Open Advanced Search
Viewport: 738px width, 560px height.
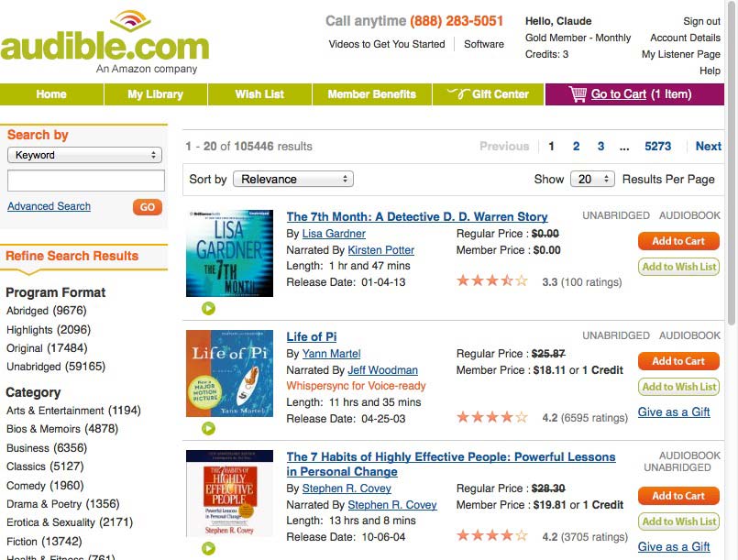point(49,206)
